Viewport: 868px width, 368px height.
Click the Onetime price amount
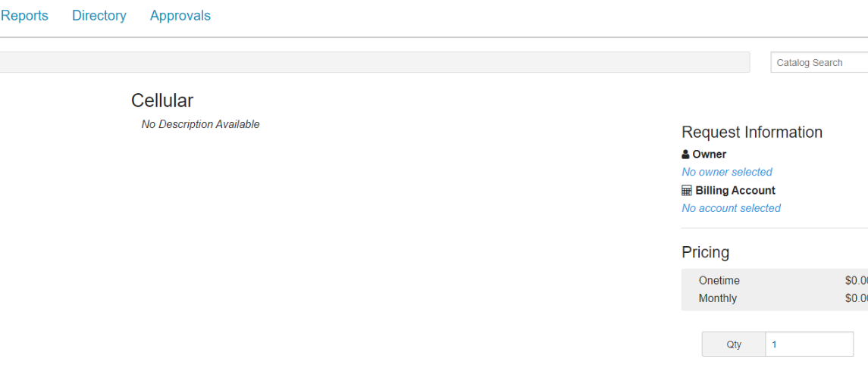click(857, 280)
